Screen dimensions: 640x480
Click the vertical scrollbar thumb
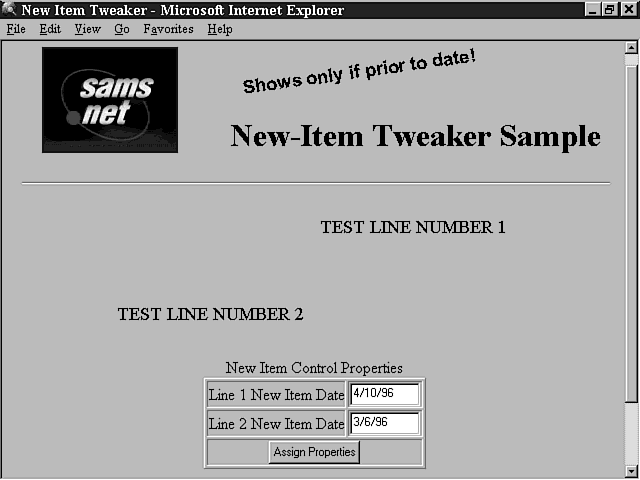click(x=631, y=230)
